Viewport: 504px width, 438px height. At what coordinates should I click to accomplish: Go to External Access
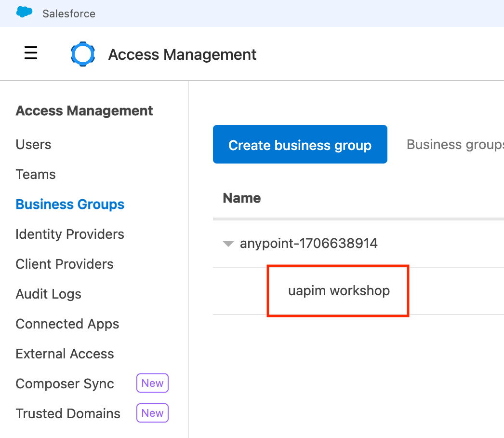point(65,354)
